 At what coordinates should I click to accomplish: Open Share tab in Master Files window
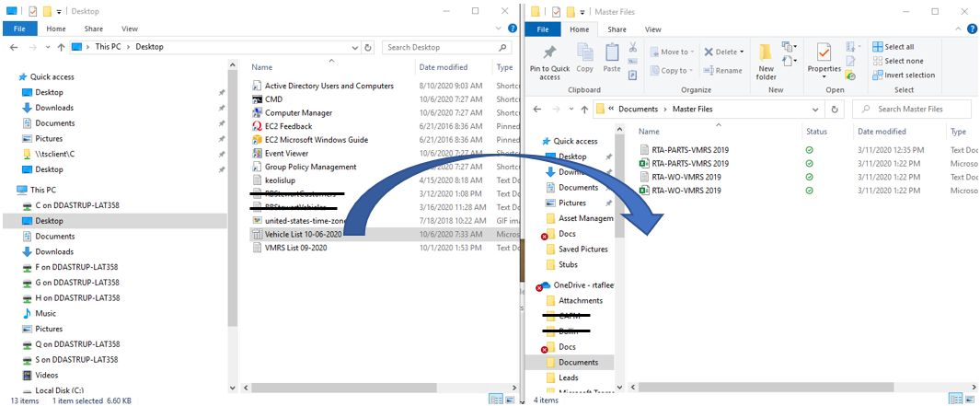point(616,29)
